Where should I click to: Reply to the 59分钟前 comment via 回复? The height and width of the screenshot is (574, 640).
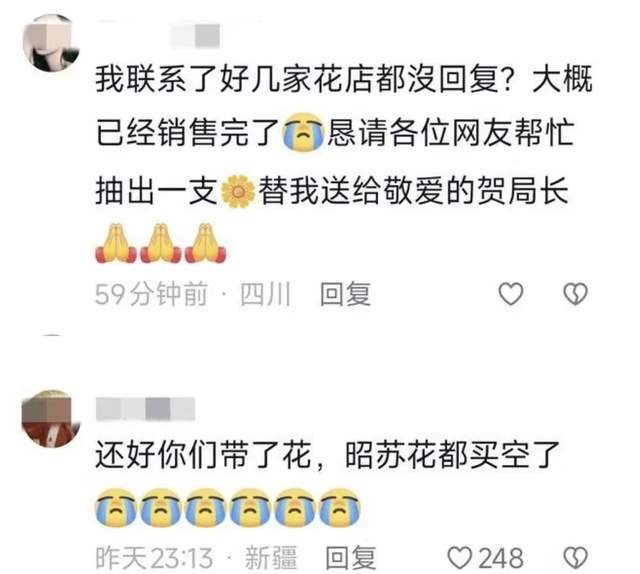tap(345, 294)
